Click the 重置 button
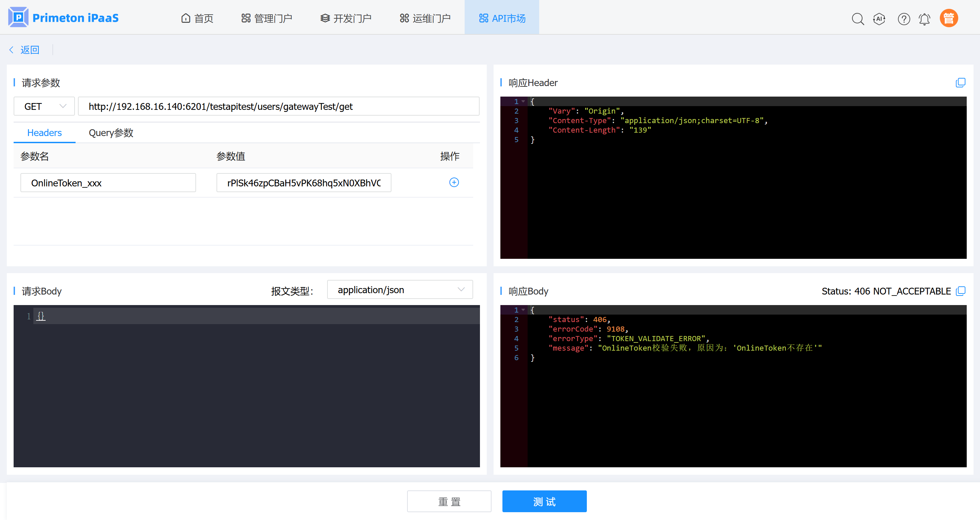 449,501
